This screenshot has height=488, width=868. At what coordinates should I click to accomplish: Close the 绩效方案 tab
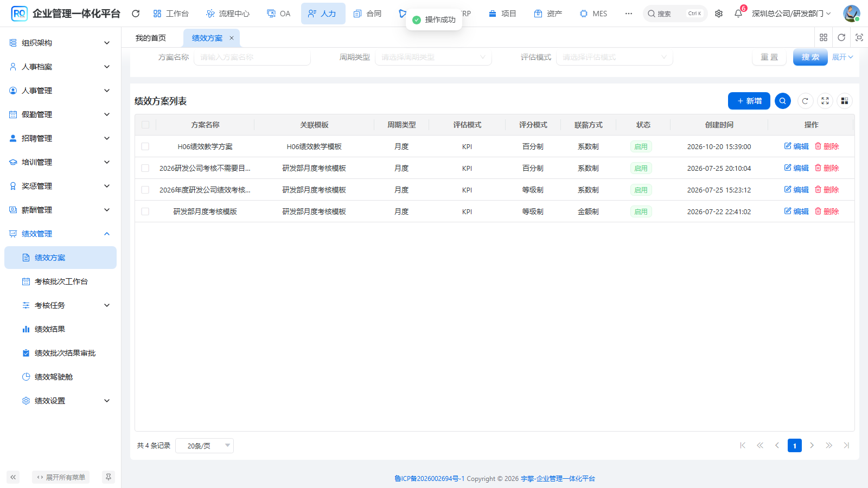pos(232,38)
